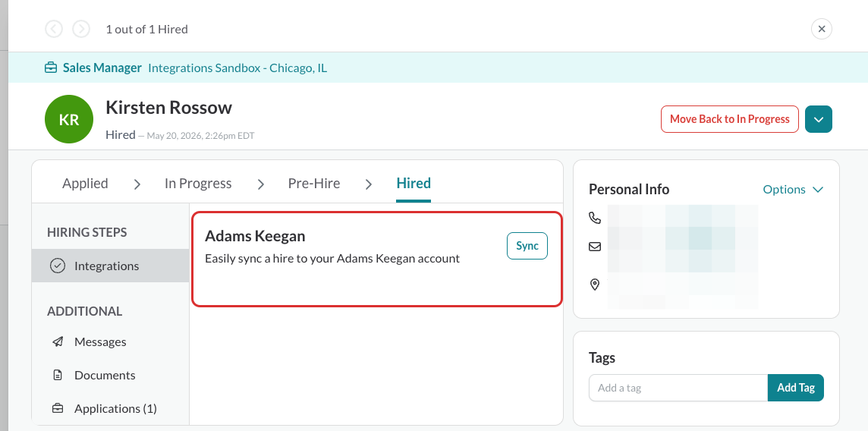Select the Hired stage tab
The height and width of the screenshot is (431, 868).
tap(414, 183)
